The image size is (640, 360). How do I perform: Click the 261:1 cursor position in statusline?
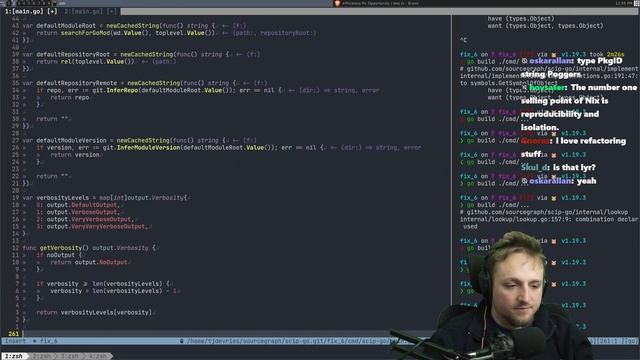[610, 341]
